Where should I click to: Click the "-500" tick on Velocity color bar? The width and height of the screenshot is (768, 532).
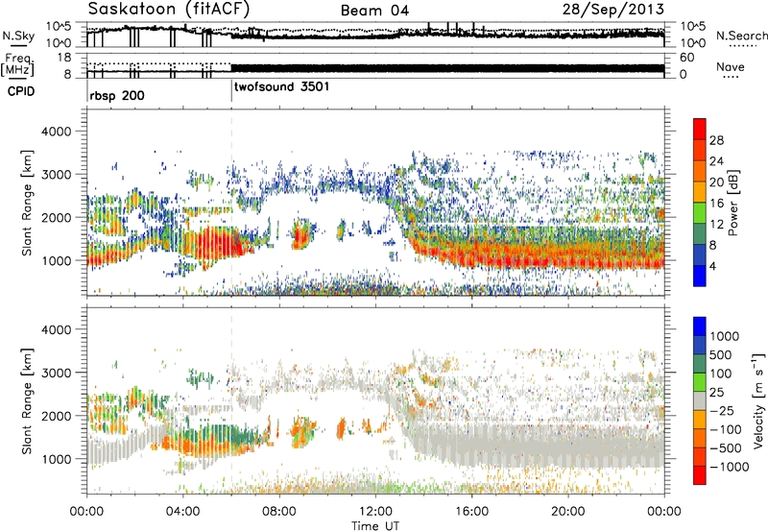[x=726, y=447]
